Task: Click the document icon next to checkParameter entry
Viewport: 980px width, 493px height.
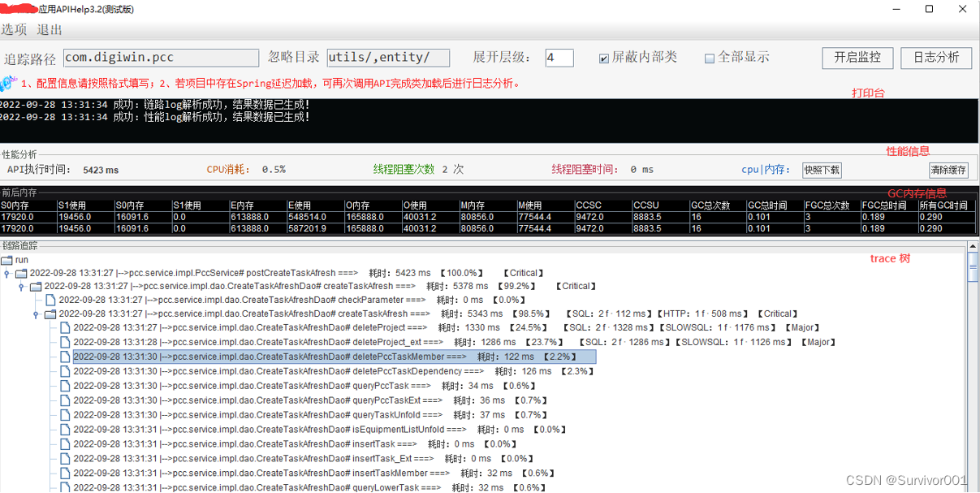Action: (50, 300)
